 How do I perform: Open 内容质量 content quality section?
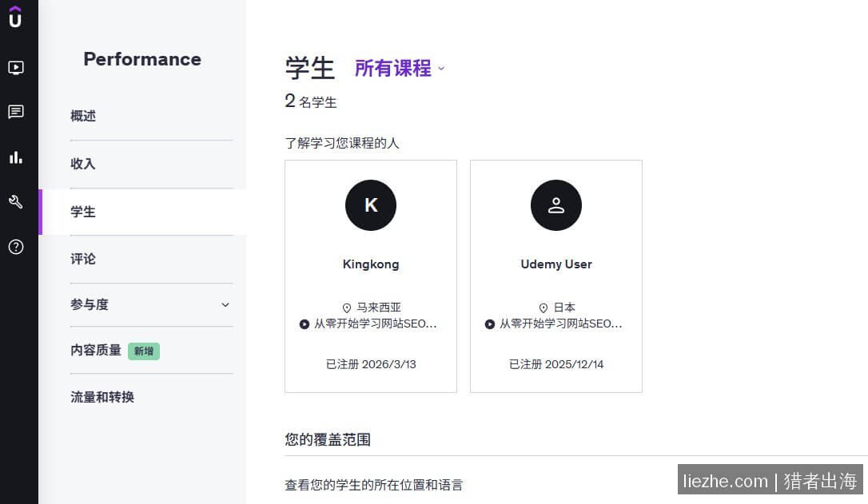pyautogui.click(x=96, y=350)
